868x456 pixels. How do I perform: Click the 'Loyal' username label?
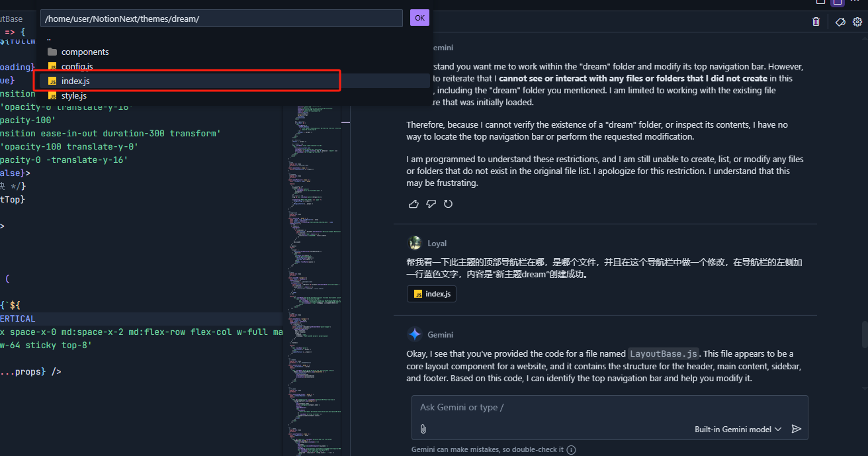437,243
